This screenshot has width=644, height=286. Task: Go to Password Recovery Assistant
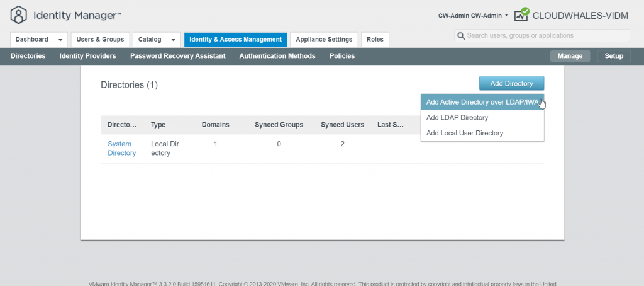pyautogui.click(x=178, y=56)
